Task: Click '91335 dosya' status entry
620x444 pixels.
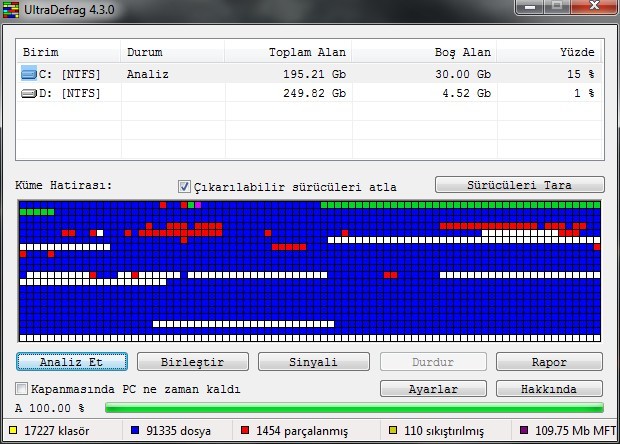Action: 178,431
